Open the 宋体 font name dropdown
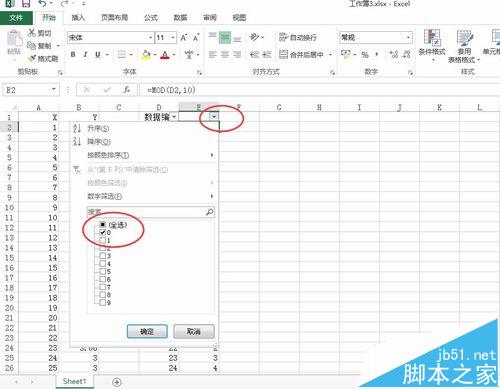500x389 pixels. pos(151,38)
